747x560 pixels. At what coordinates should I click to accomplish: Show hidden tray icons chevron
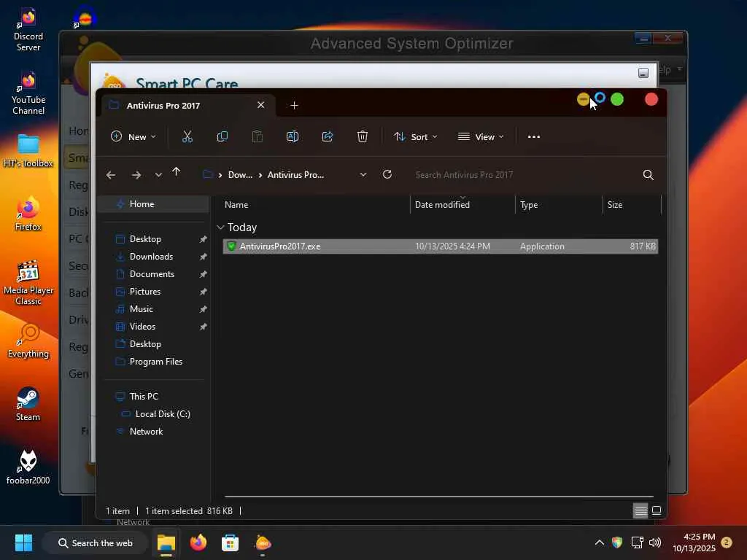pos(600,542)
